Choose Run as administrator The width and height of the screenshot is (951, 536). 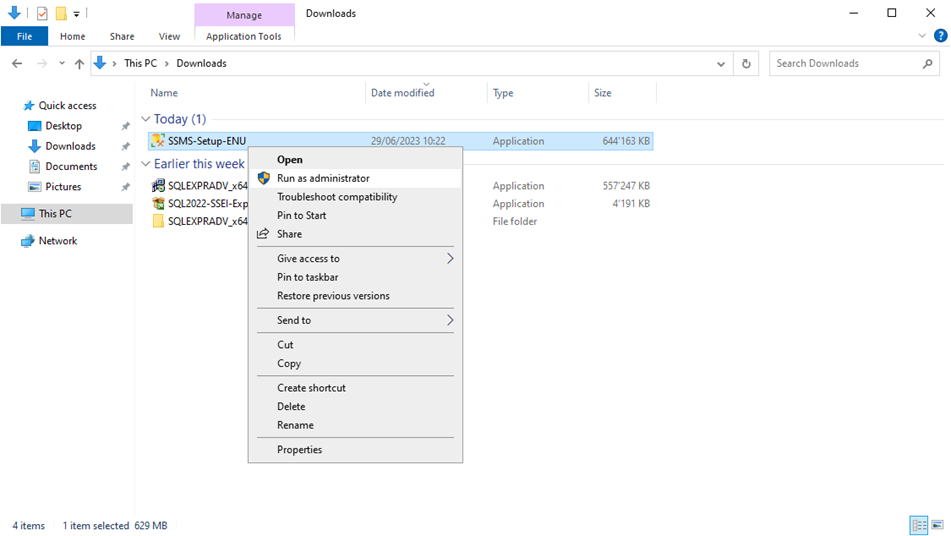pyautogui.click(x=355, y=178)
